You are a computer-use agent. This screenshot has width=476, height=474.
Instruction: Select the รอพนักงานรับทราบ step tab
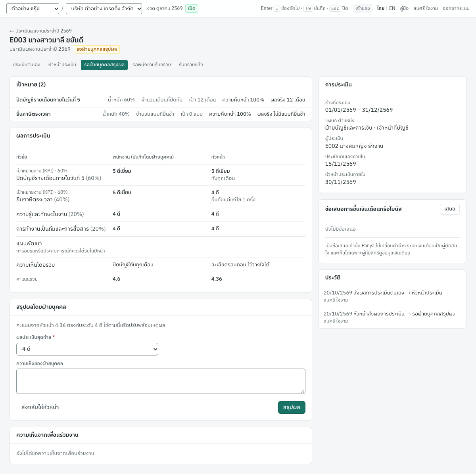click(x=152, y=65)
